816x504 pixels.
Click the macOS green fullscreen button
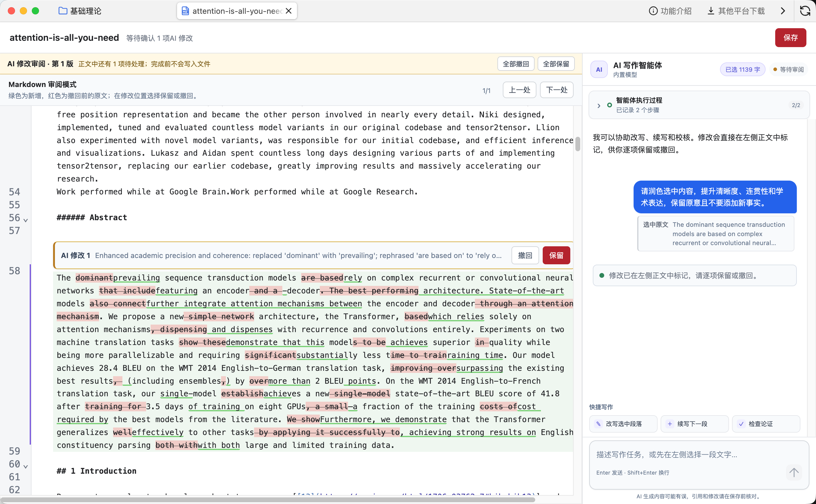[35, 11]
